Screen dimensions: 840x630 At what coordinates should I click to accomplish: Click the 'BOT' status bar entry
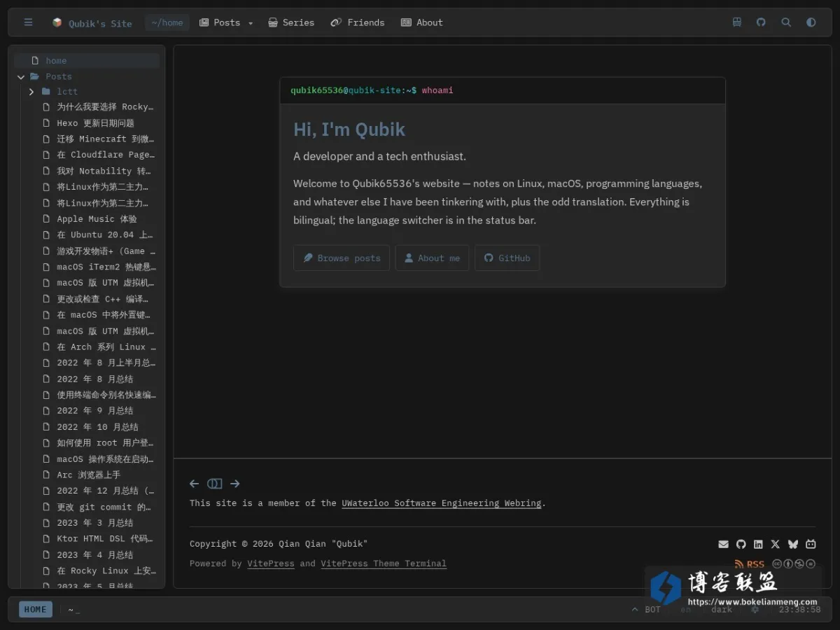653,610
